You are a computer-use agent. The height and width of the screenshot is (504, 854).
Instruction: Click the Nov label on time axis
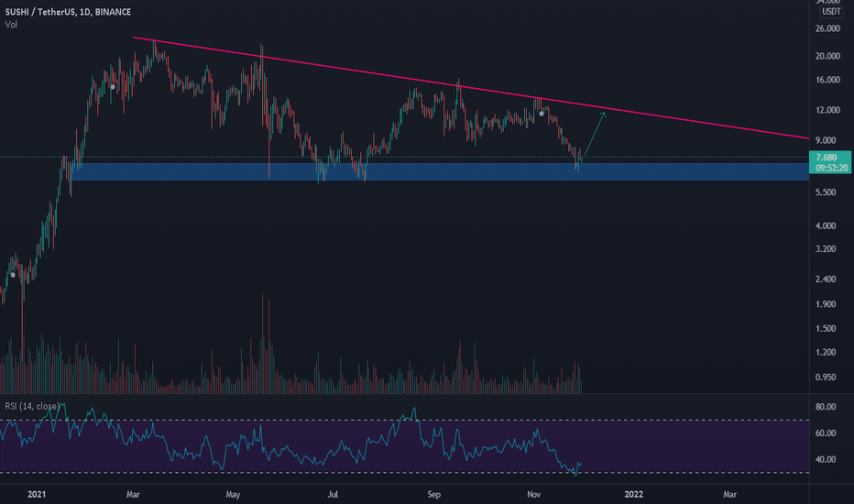(x=533, y=495)
